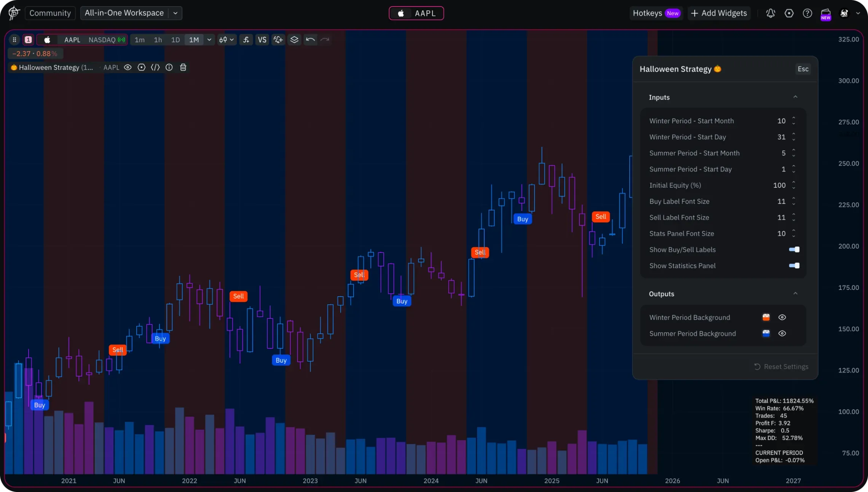
Task: Select the 1D timeframe
Action: (175, 40)
